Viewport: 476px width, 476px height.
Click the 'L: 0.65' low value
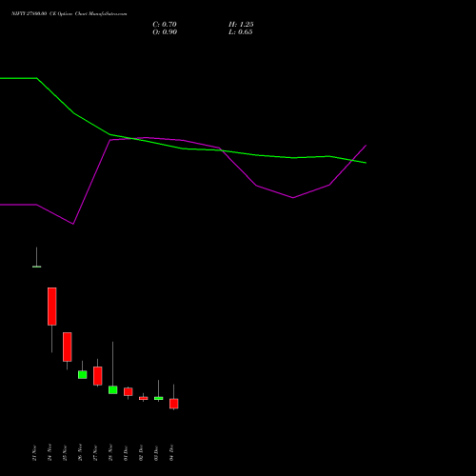[x=241, y=32]
